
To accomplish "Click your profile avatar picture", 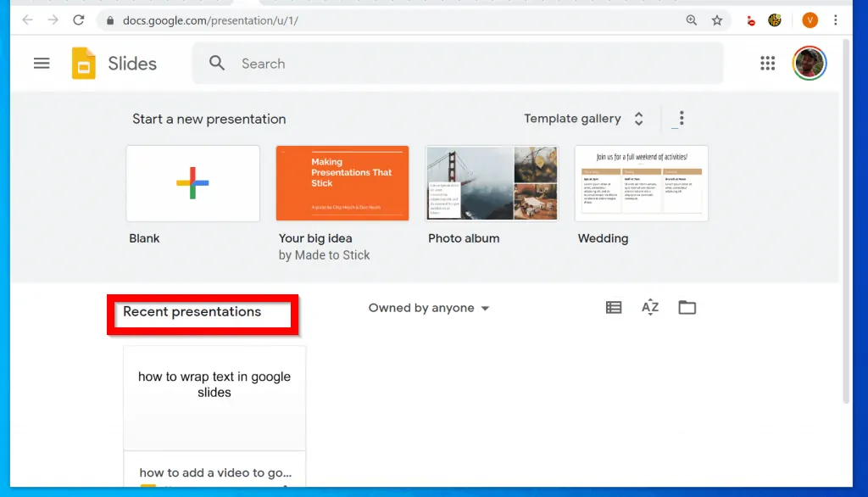I will point(810,63).
